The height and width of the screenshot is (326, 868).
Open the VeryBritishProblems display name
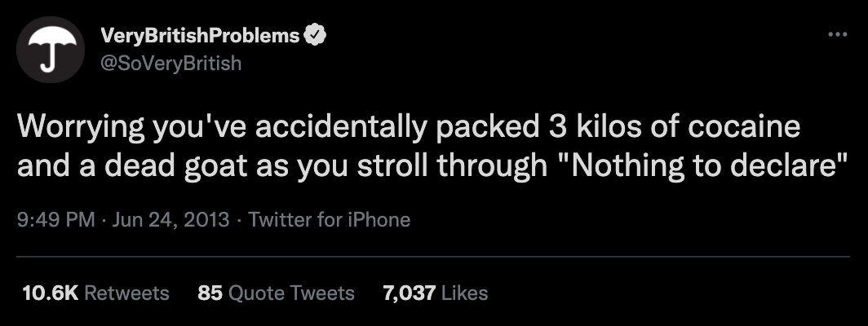(x=199, y=36)
